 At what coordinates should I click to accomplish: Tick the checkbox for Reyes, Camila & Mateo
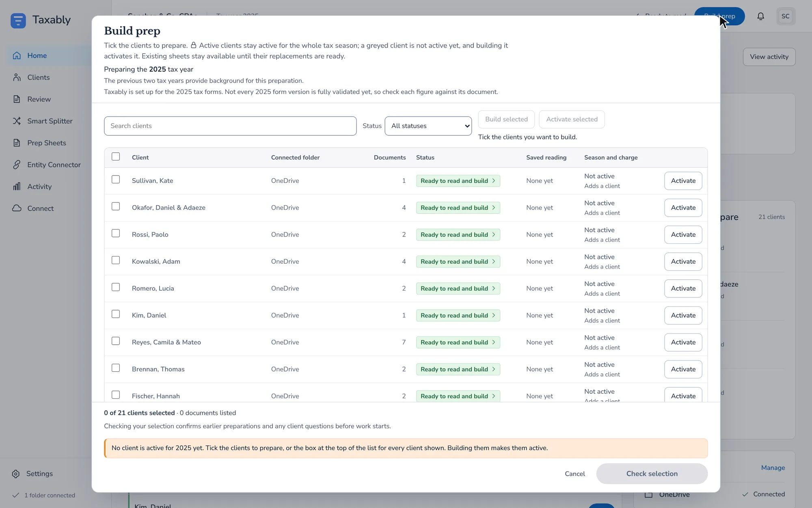coord(116,341)
